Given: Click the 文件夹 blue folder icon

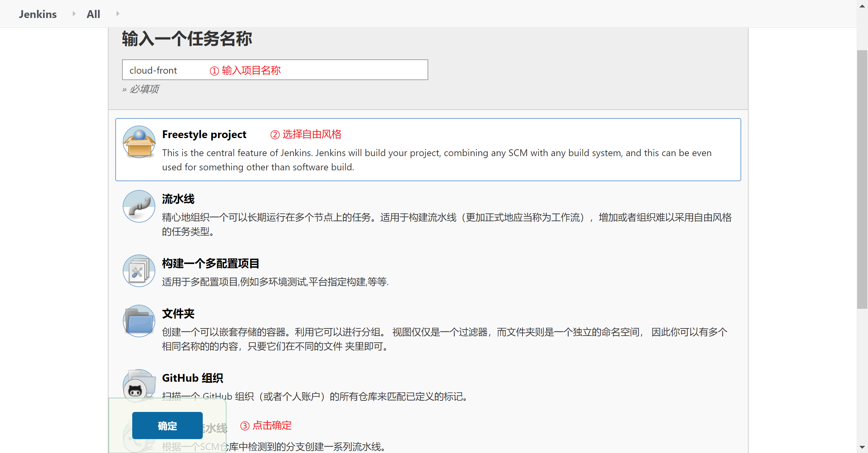Looking at the screenshot, I should pyautogui.click(x=139, y=321).
